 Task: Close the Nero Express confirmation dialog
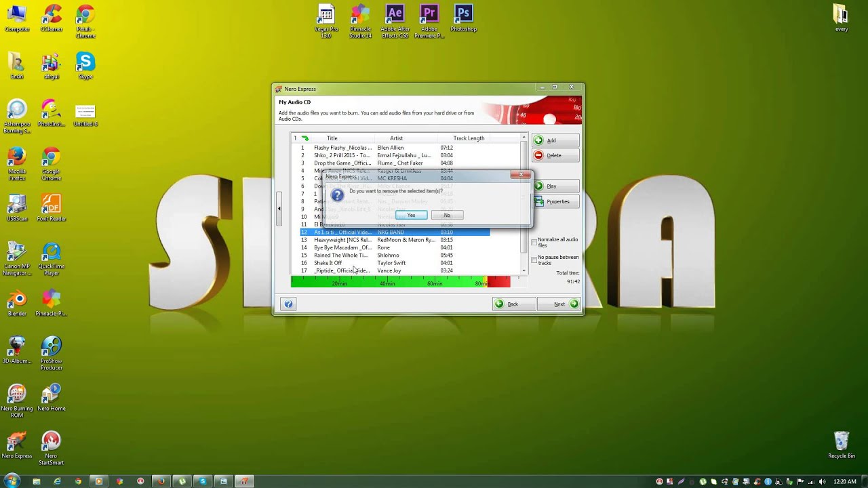pyautogui.click(x=521, y=175)
